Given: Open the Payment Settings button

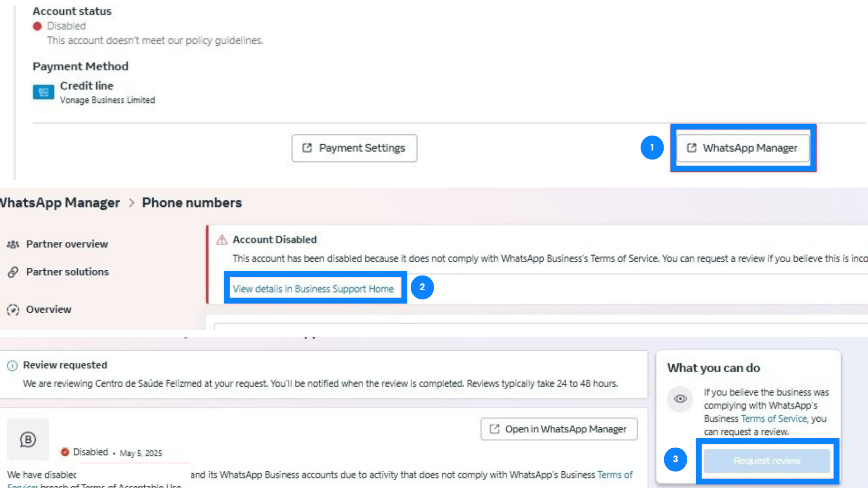Looking at the screenshot, I should click(354, 148).
